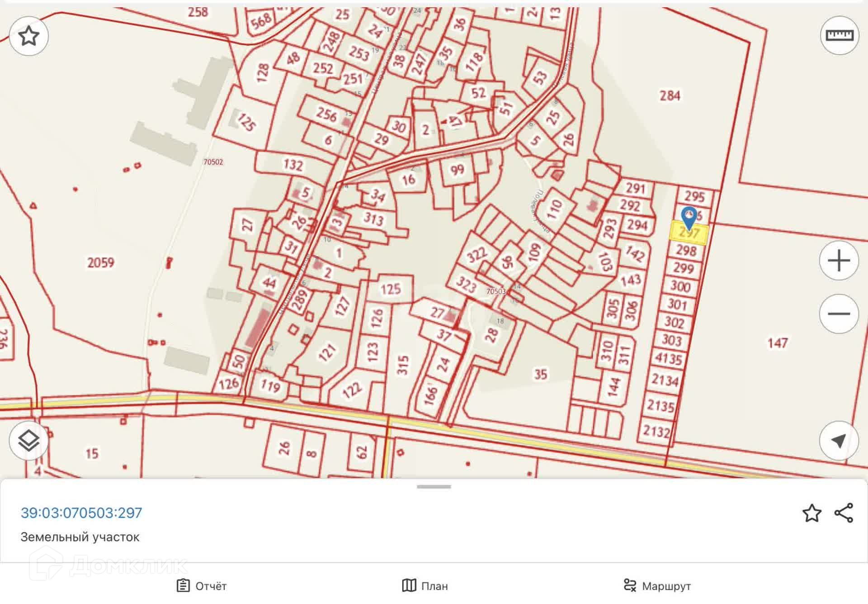868x604 pixels.
Task: Click the star favorites icon on map top-left
Action: (29, 36)
